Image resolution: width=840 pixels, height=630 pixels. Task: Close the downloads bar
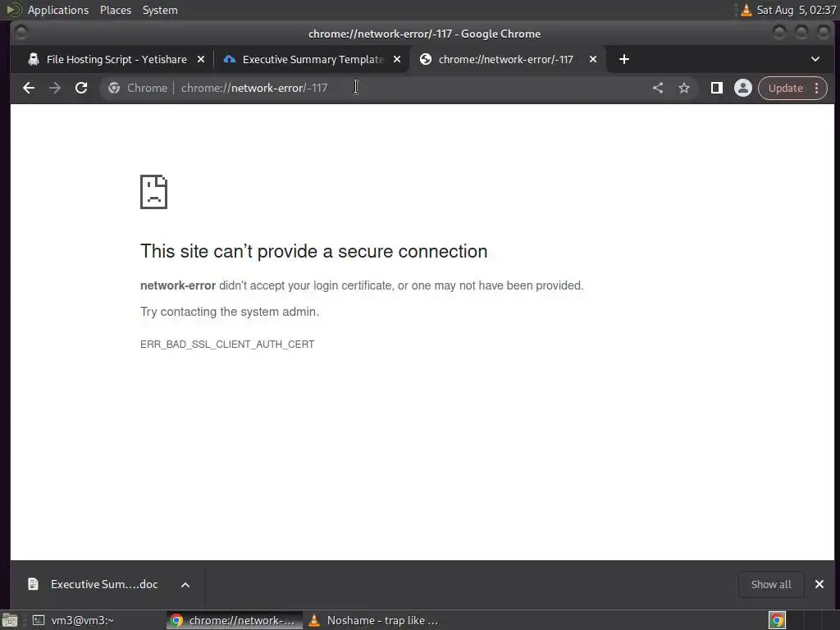(819, 584)
